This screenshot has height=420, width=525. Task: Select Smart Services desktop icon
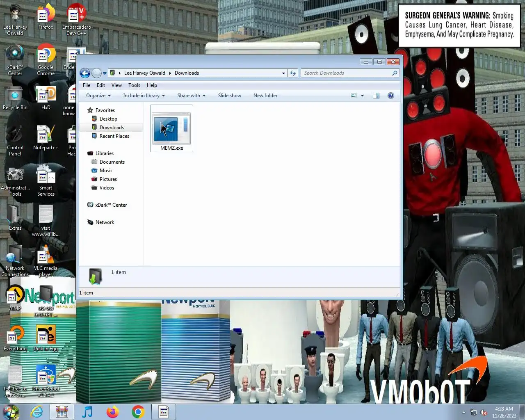click(x=46, y=181)
